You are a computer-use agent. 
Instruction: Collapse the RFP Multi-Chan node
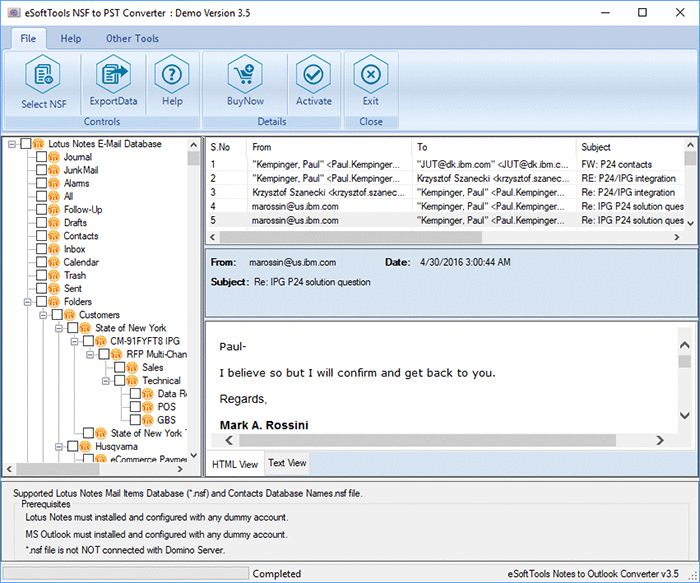point(90,354)
